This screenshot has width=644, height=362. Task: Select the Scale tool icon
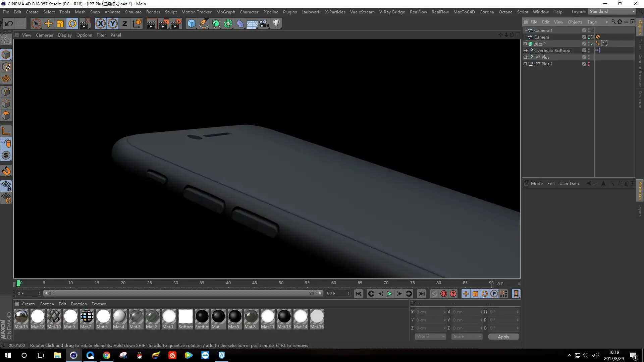60,23
